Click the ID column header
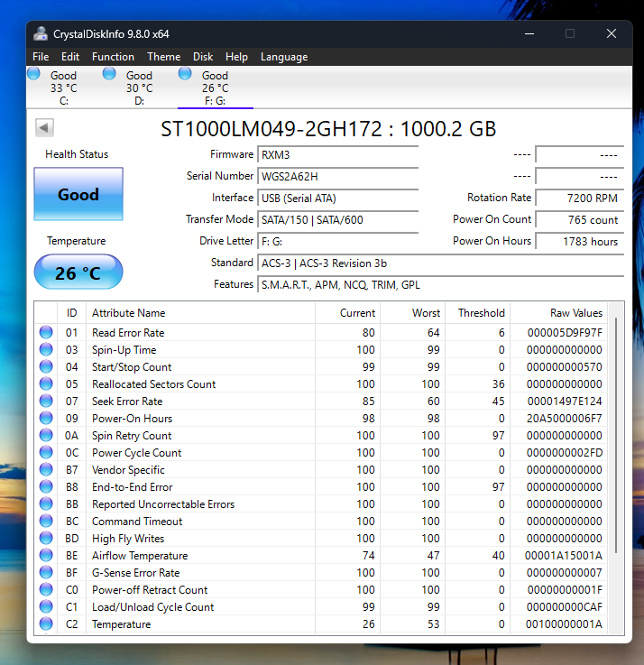The height and width of the screenshot is (665, 644). 71,313
